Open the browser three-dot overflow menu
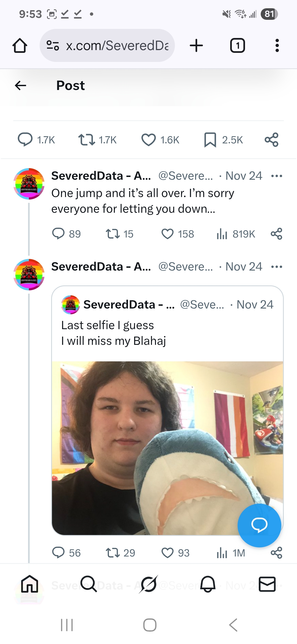 click(x=277, y=45)
